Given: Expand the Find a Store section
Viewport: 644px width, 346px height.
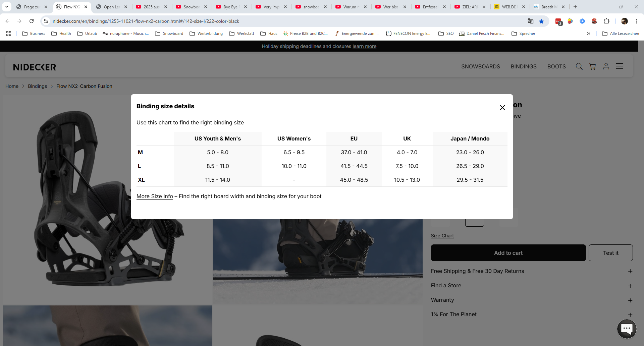Looking at the screenshot, I should point(630,286).
